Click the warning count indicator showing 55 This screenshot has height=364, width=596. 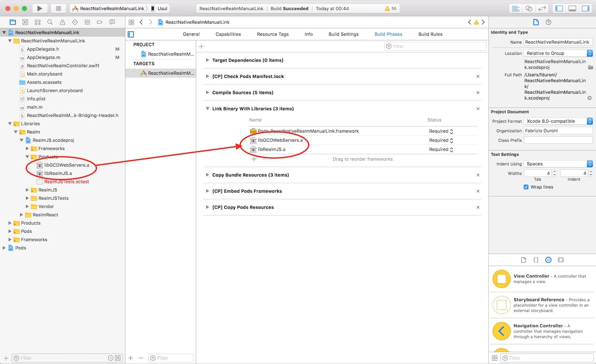coord(391,8)
